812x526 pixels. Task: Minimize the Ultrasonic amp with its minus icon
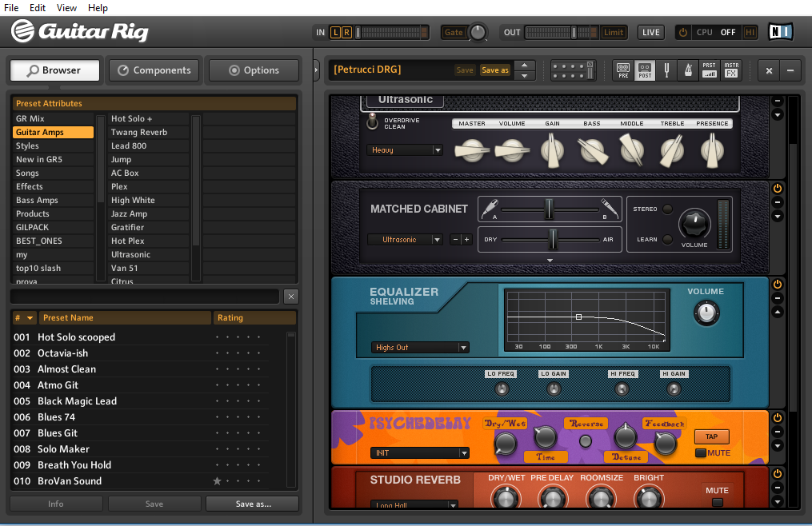click(x=778, y=101)
